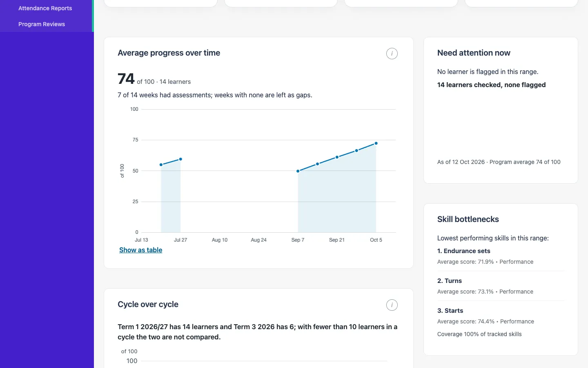This screenshot has height=368, width=588.
Task: Click the Average progress over time heading
Action: (169, 53)
